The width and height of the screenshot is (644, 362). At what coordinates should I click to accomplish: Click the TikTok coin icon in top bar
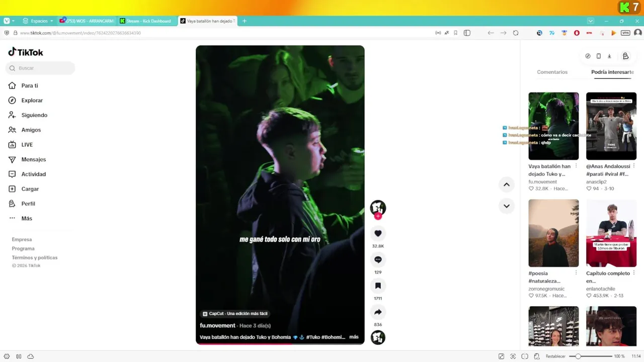click(588, 56)
